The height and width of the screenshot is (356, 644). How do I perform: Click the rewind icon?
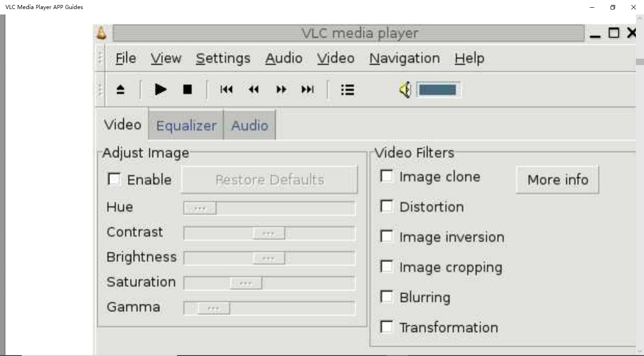[254, 90]
